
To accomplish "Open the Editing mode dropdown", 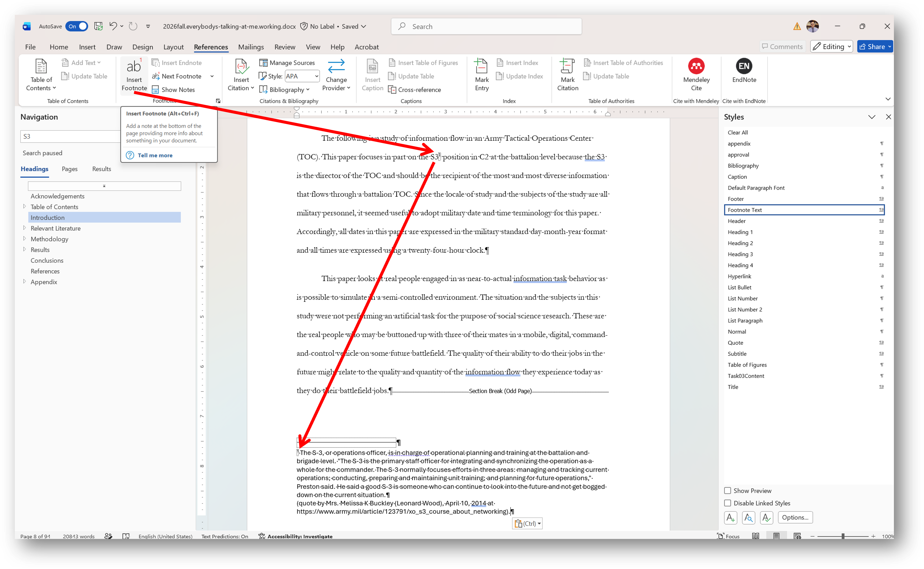I will pyautogui.click(x=831, y=47).
